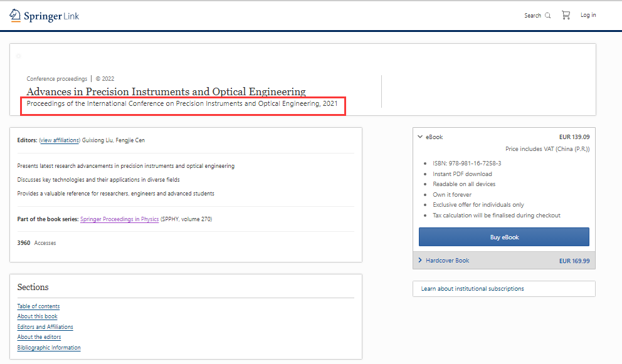Click Tax calculation finalised during checkout bullet

pyautogui.click(x=497, y=216)
